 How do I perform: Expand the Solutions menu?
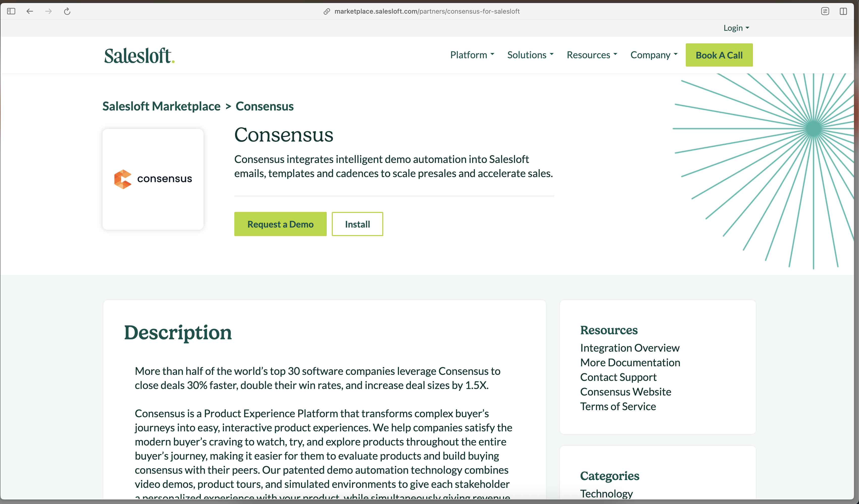click(x=530, y=55)
